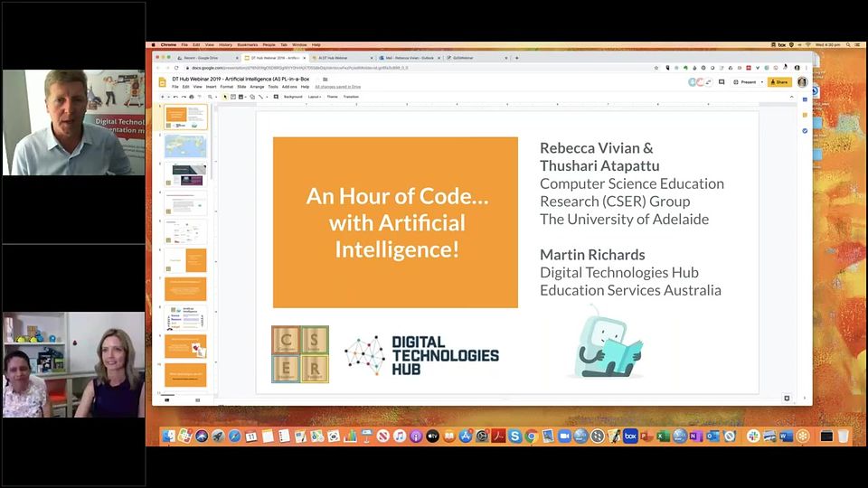Open the comment history icon
Viewport: 868px width, 488px height.
tap(722, 82)
